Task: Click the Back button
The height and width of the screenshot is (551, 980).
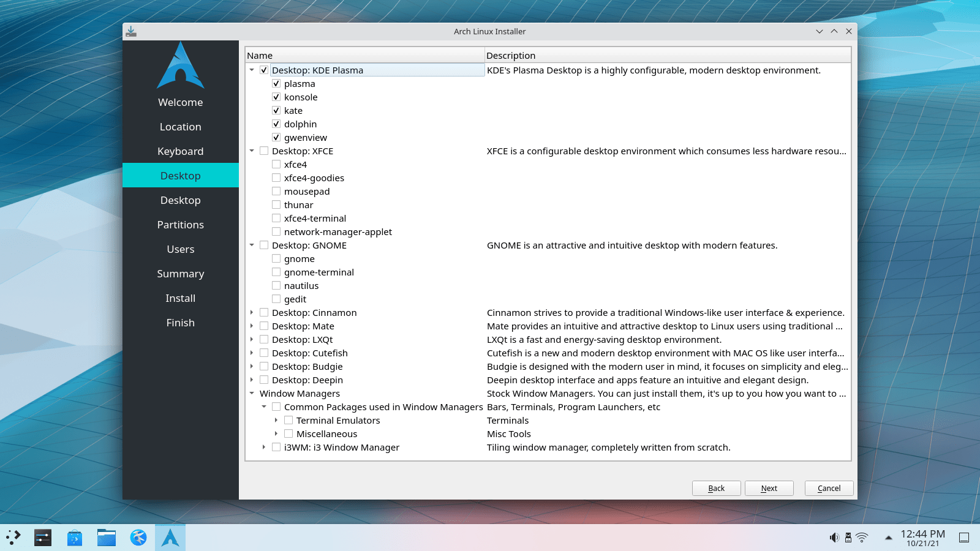Action: [x=716, y=488]
